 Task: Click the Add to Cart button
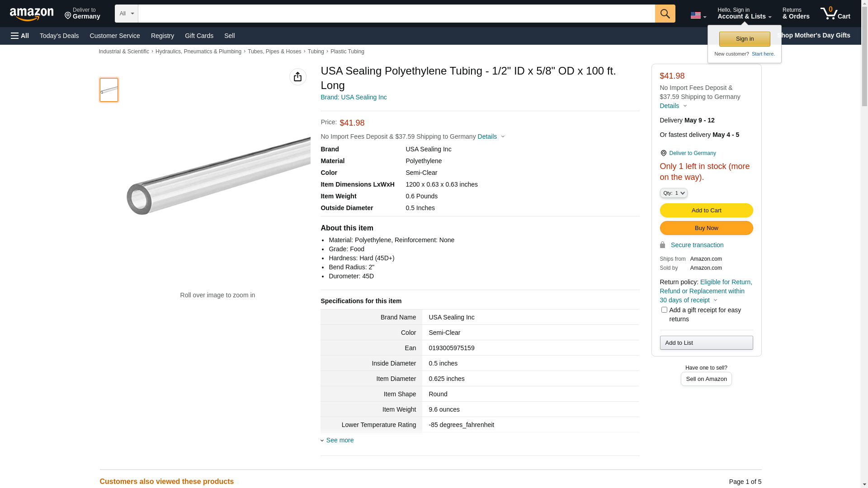pos(706,211)
